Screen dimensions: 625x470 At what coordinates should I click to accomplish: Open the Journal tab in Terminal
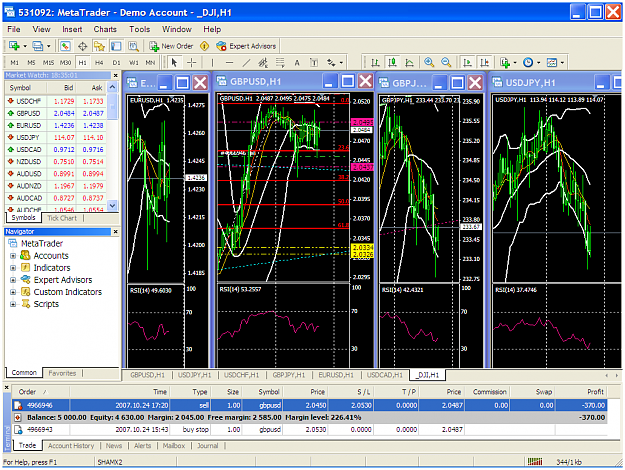coord(207,446)
